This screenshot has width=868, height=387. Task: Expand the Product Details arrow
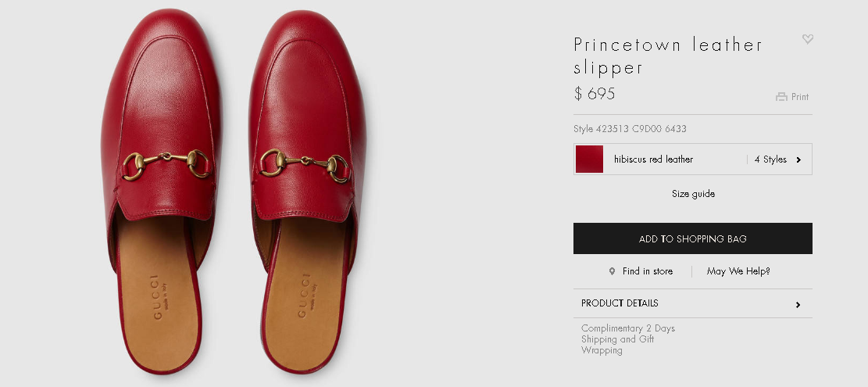[x=798, y=304]
